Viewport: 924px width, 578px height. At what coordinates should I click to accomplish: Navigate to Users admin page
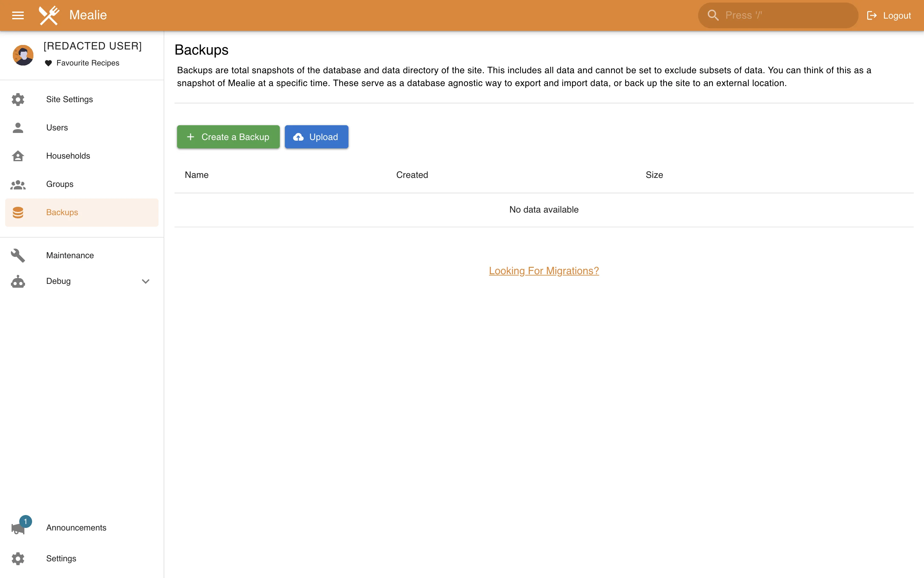coord(82,128)
